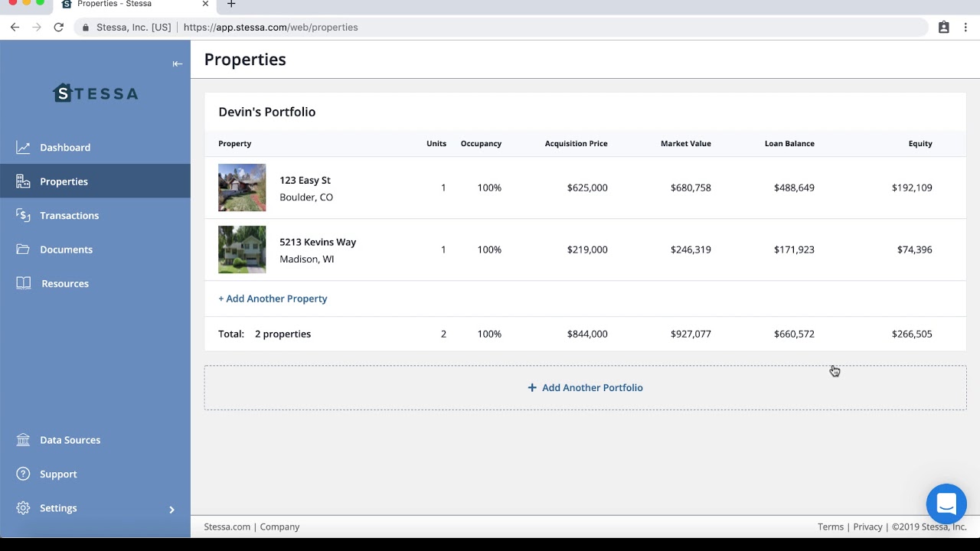Reload the page in browser
The image size is (980, 551).
coord(58,27)
